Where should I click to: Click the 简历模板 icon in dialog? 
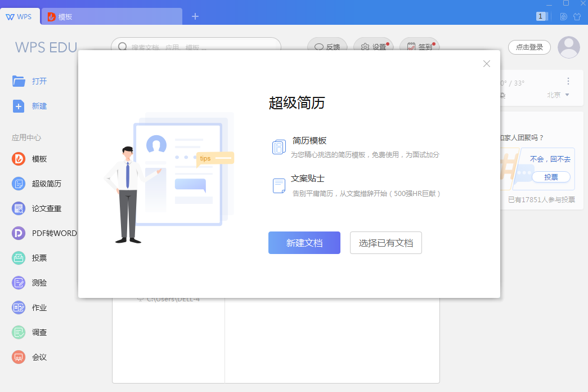(279, 147)
